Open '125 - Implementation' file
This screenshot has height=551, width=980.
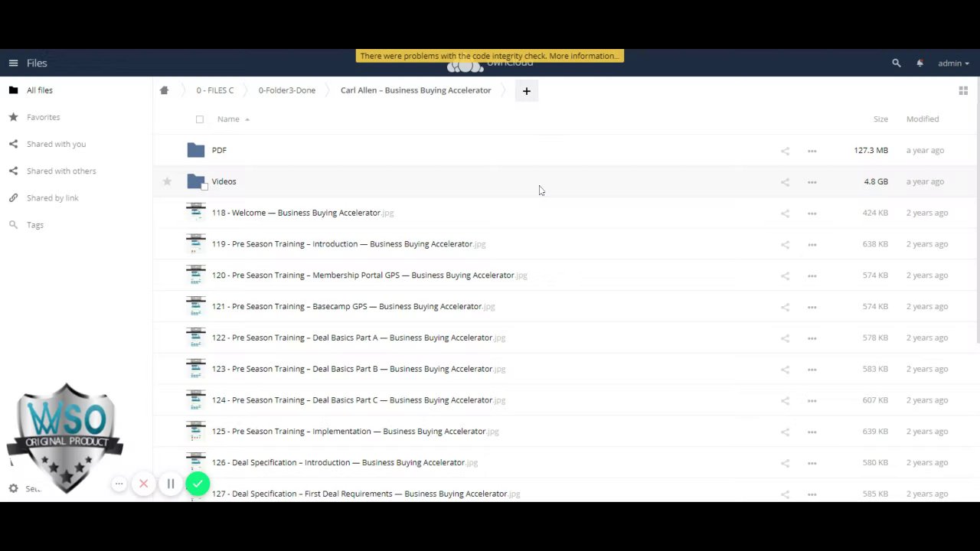355,432
